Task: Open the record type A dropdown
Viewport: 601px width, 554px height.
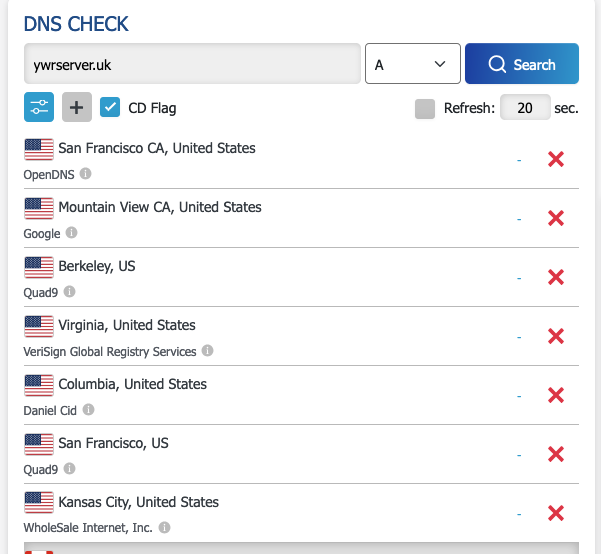Action: (x=413, y=64)
